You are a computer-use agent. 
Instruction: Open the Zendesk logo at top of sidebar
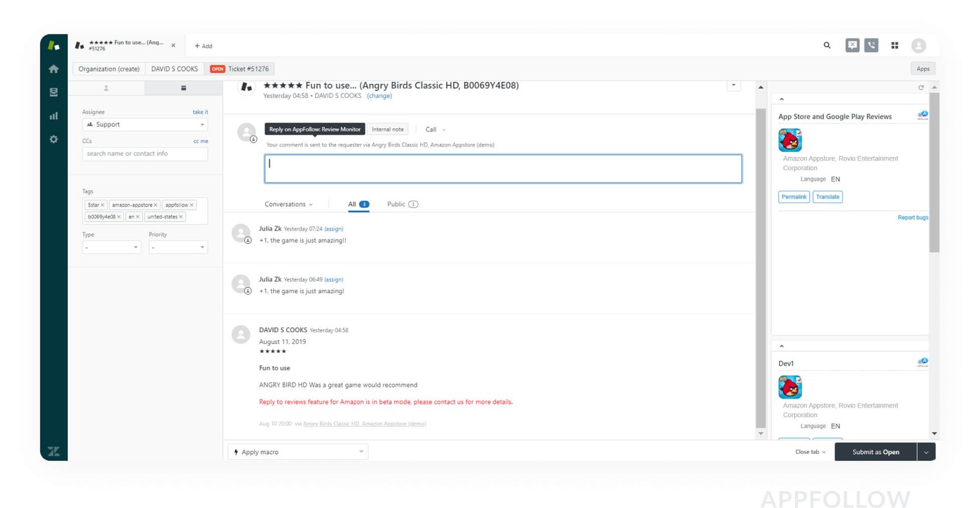click(53, 46)
